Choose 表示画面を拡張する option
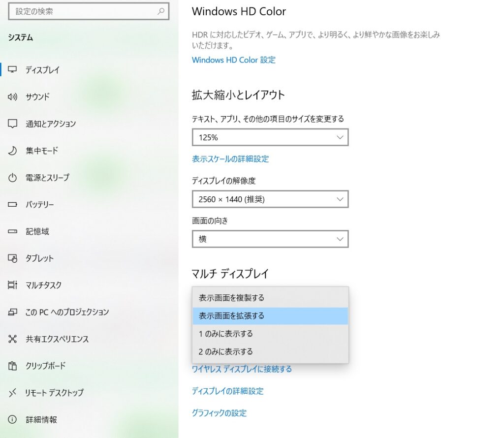Viewport: 504px width, 438px height. tap(270, 316)
